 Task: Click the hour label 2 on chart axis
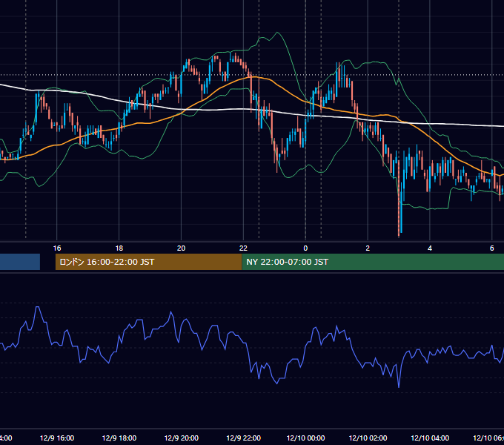[368, 248]
